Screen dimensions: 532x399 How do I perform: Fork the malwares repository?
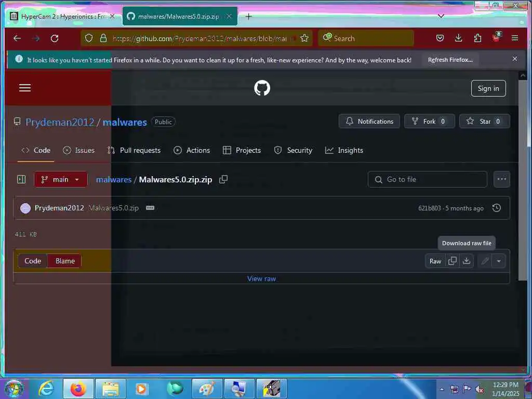click(429, 121)
